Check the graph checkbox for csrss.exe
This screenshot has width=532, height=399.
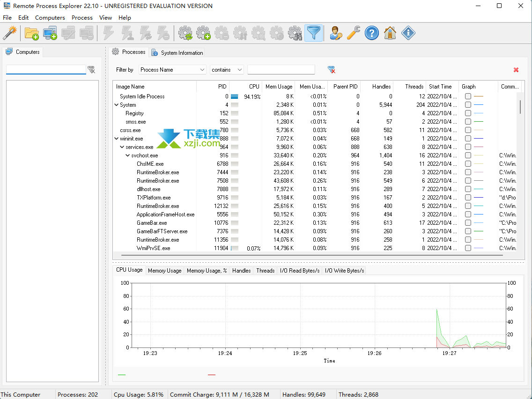(468, 130)
